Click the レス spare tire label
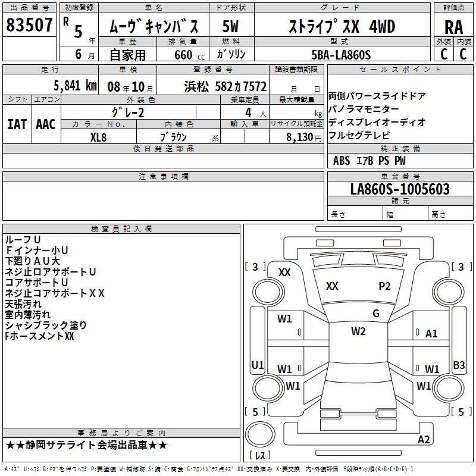 [260, 455]
